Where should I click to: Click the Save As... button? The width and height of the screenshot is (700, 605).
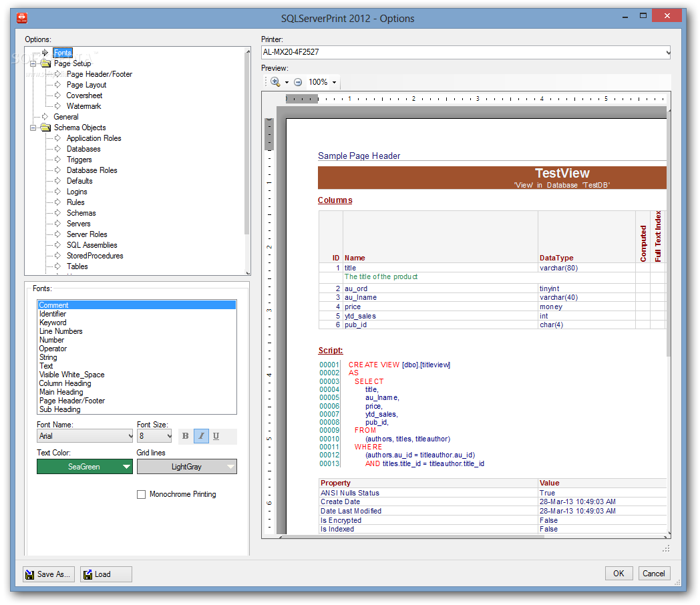coord(49,574)
